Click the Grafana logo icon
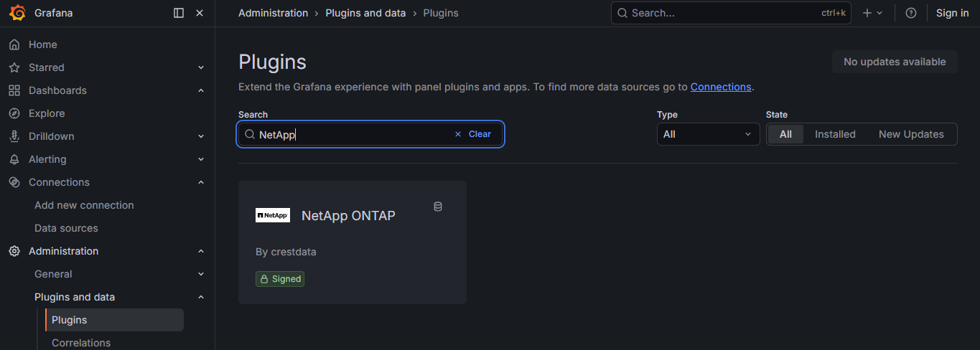Viewport: 980px width, 350px height. pos(17,13)
